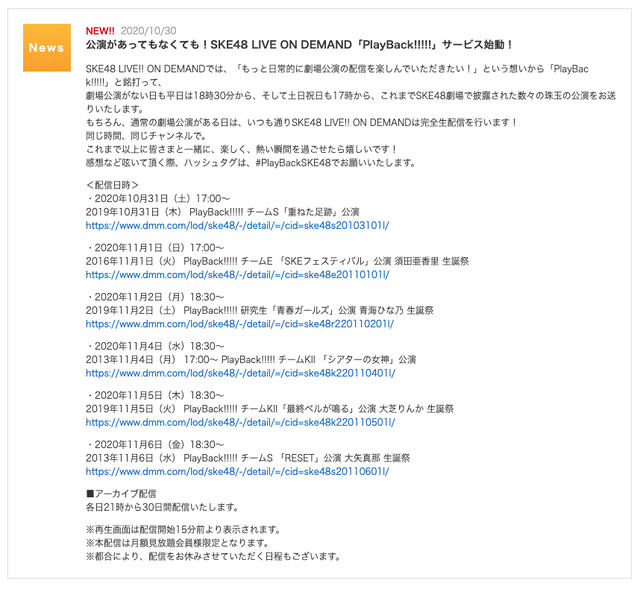
Task: Open the ske48r220110201 DMM link
Action: (x=240, y=324)
